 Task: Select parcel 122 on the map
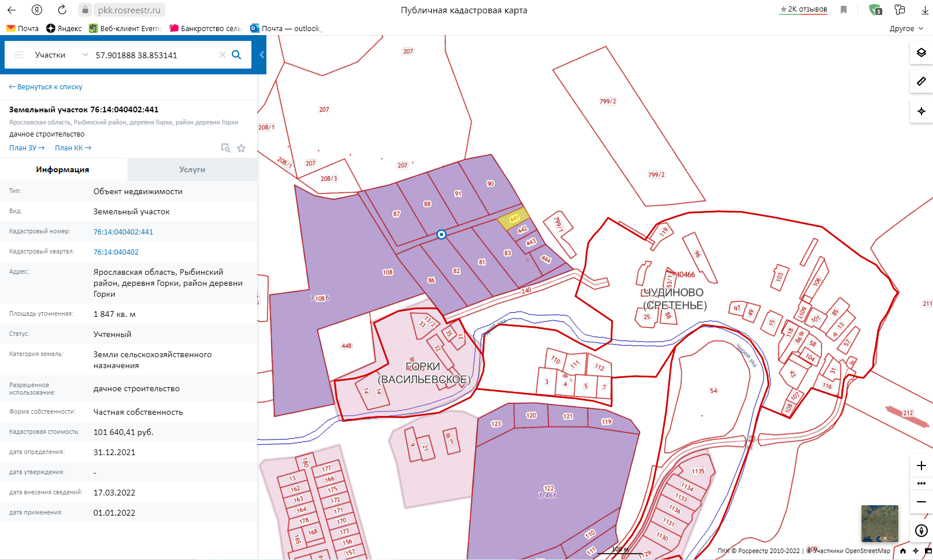[548, 488]
